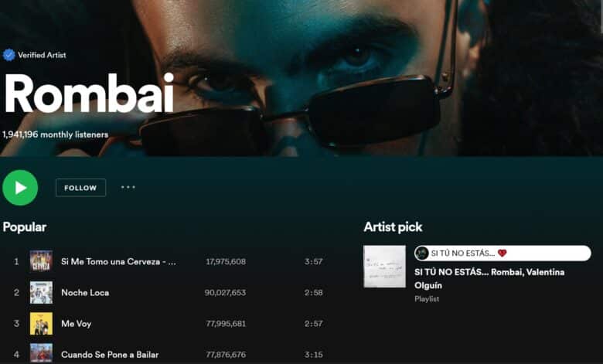Play Rombai's music with green play button
The image size is (603, 364).
pos(20,188)
